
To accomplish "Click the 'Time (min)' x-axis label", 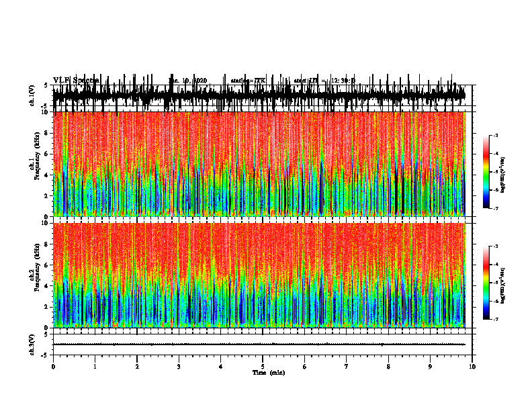I will pos(269,373).
